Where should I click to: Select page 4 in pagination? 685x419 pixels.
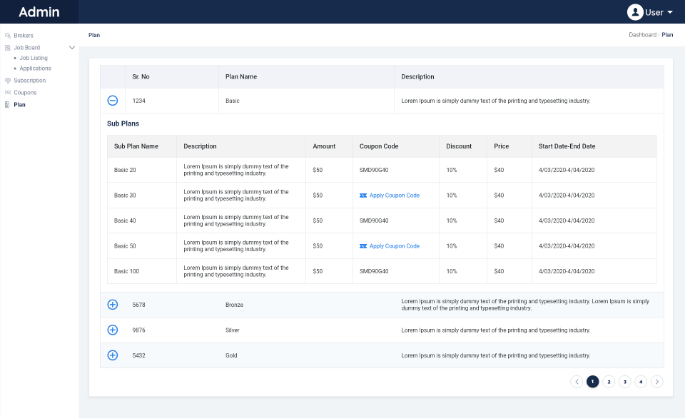(641, 381)
